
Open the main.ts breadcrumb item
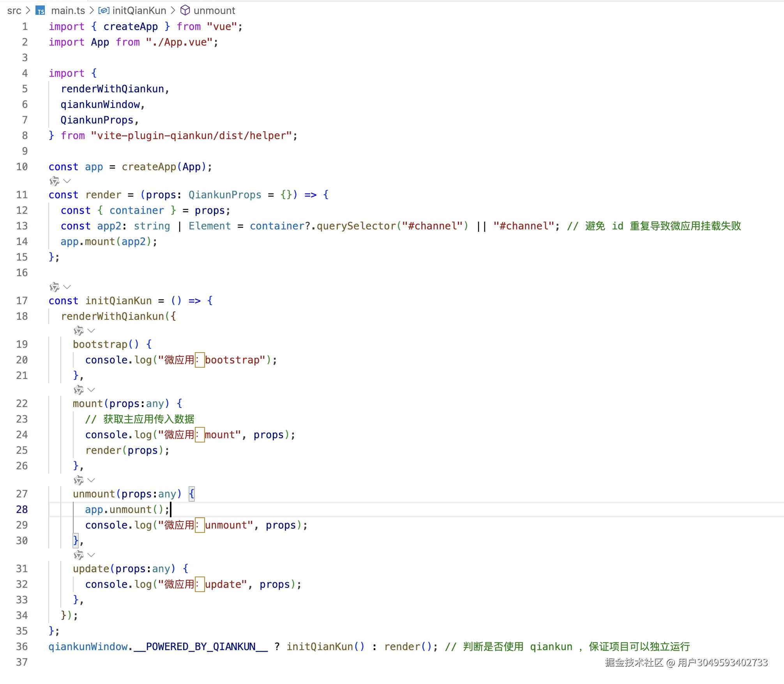[x=68, y=11]
